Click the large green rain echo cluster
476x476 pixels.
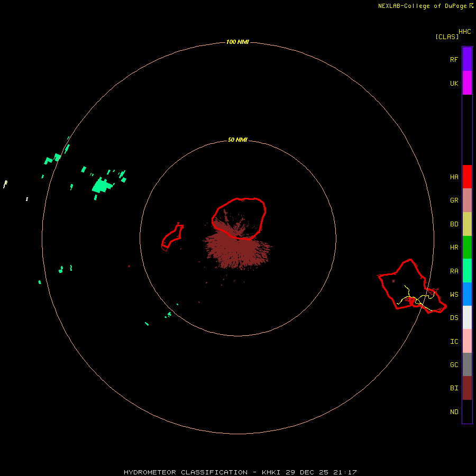point(103,185)
